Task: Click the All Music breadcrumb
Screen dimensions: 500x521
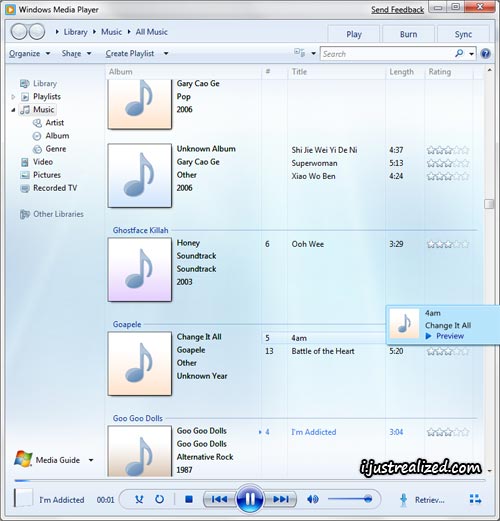Action: [x=151, y=32]
